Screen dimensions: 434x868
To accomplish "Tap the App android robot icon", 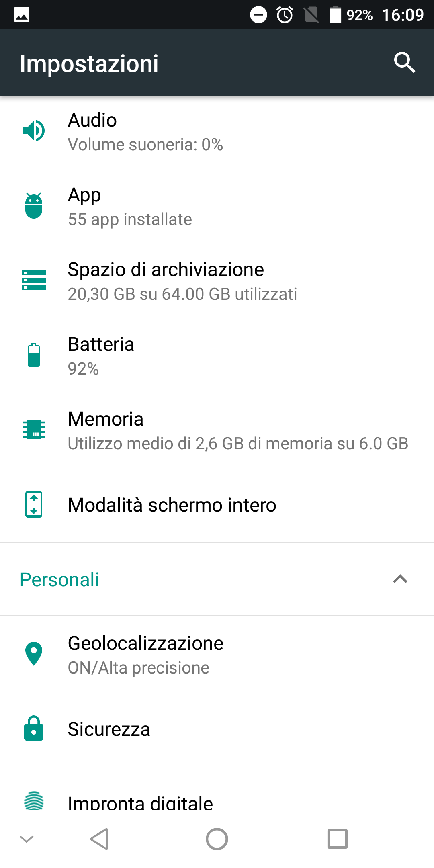I will [x=34, y=205].
